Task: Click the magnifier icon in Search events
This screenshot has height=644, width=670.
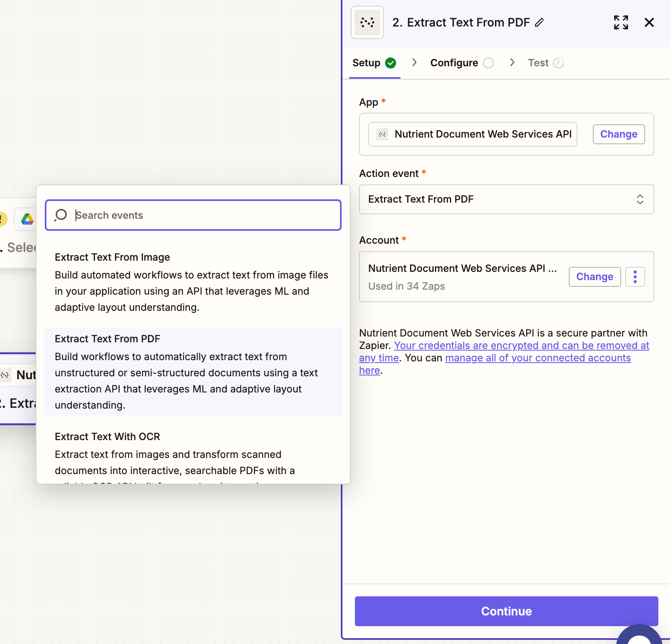Action: [61, 215]
